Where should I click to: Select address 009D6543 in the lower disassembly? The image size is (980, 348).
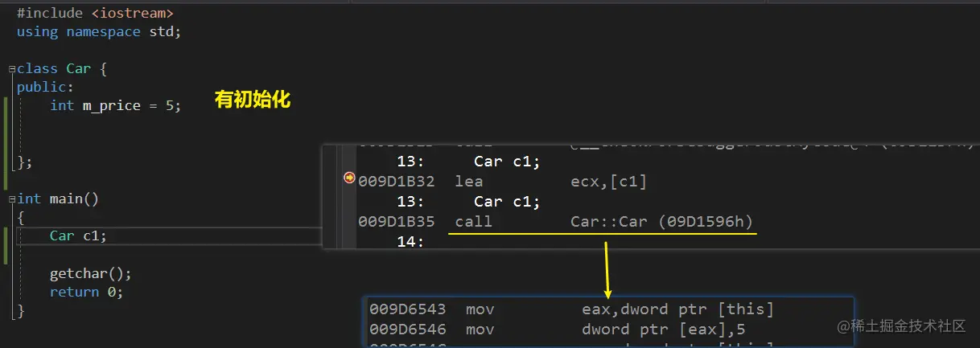coord(408,309)
